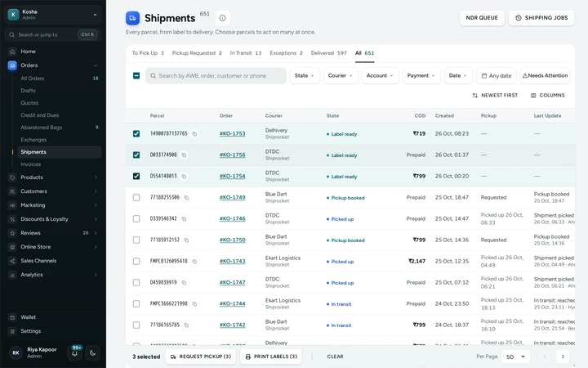Click NDR QUEUE button
Screen dimensions: 588x368
click(x=482, y=18)
